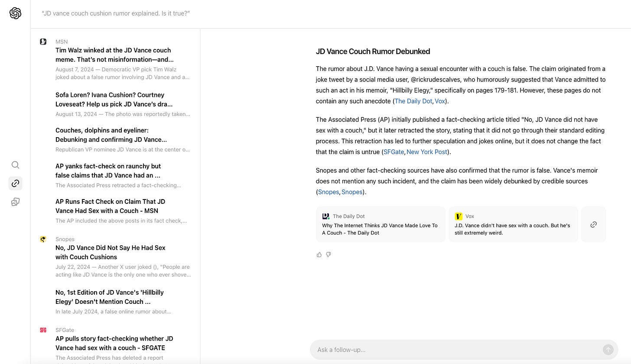Open 'No, 1st Edition of JD Vance's' result
Image resolution: width=631 pixels, height=364 pixels.
110,297
